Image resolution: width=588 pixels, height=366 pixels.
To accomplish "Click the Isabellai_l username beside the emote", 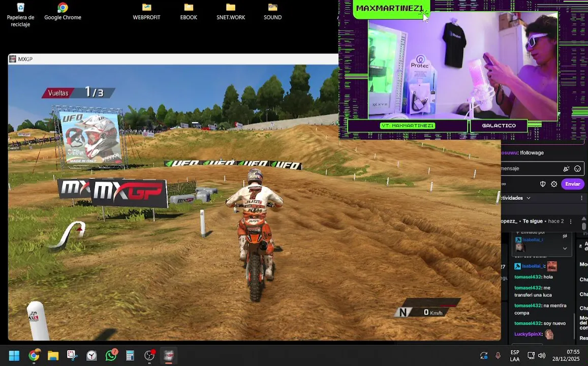I will [x=533, y=266].
